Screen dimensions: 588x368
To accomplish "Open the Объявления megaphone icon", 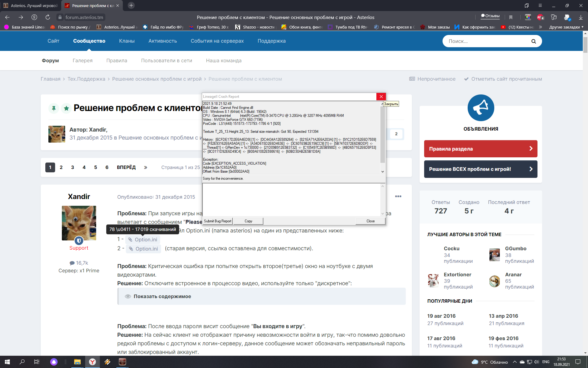I will 481,108.
